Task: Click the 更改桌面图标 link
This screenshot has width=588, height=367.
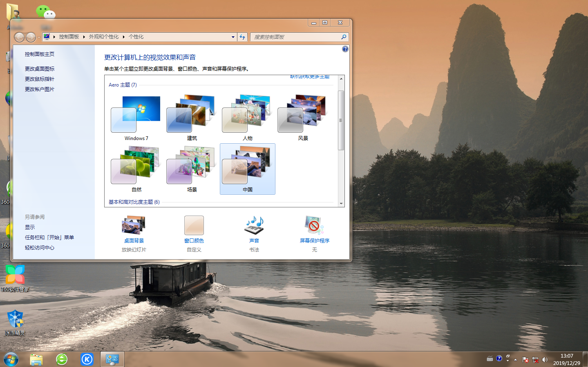Action: pyautogui.click(x=39, y=69)
